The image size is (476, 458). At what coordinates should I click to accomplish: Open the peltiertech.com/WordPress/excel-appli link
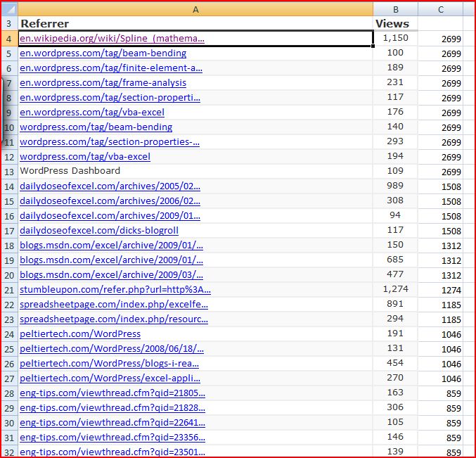click(x=110, y=379)
